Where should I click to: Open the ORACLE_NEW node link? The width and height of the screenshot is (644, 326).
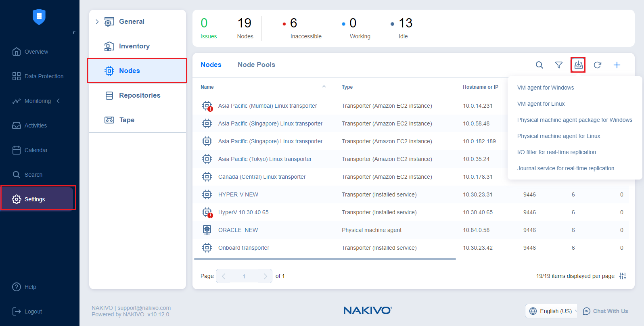pyautogui.click(x=238, y=230)
